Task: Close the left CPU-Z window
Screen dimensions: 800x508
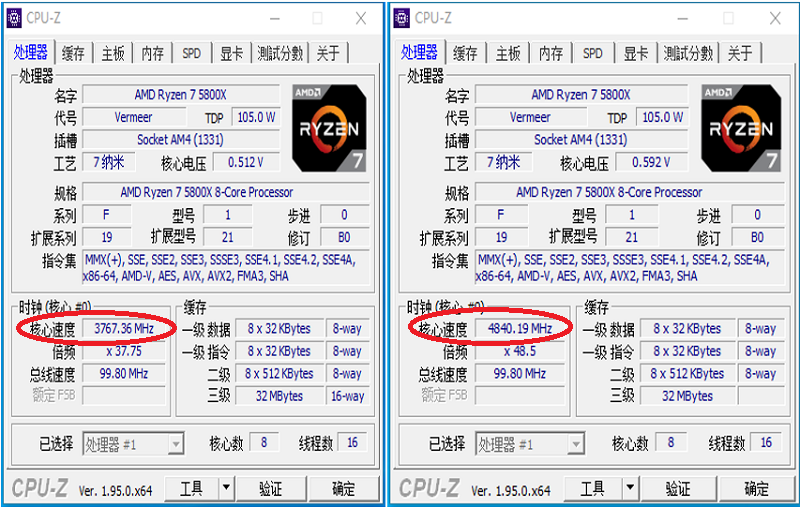Action: pos(361,19)
